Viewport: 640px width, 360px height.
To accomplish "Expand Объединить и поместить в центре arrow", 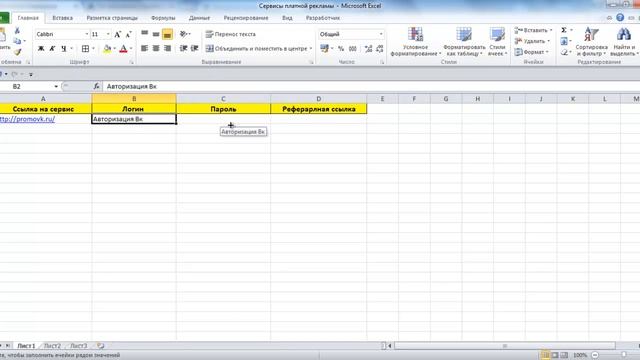I will pos(311,49).
